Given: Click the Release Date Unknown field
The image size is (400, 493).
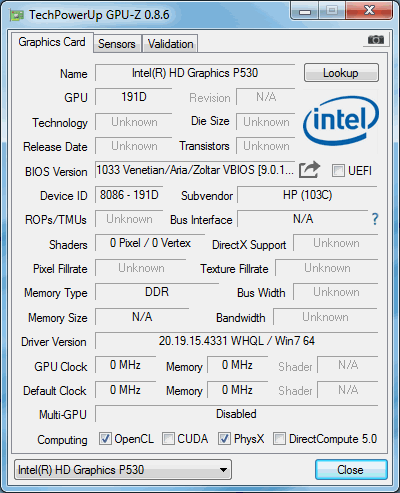Looking at the screenshot, I should click(x=134, y=146).
